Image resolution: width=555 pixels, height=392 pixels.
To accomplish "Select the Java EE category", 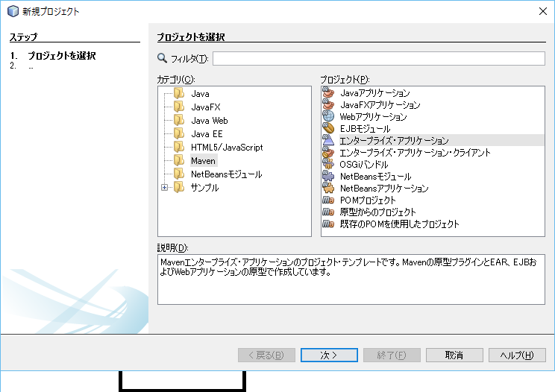I will [207, 134].
